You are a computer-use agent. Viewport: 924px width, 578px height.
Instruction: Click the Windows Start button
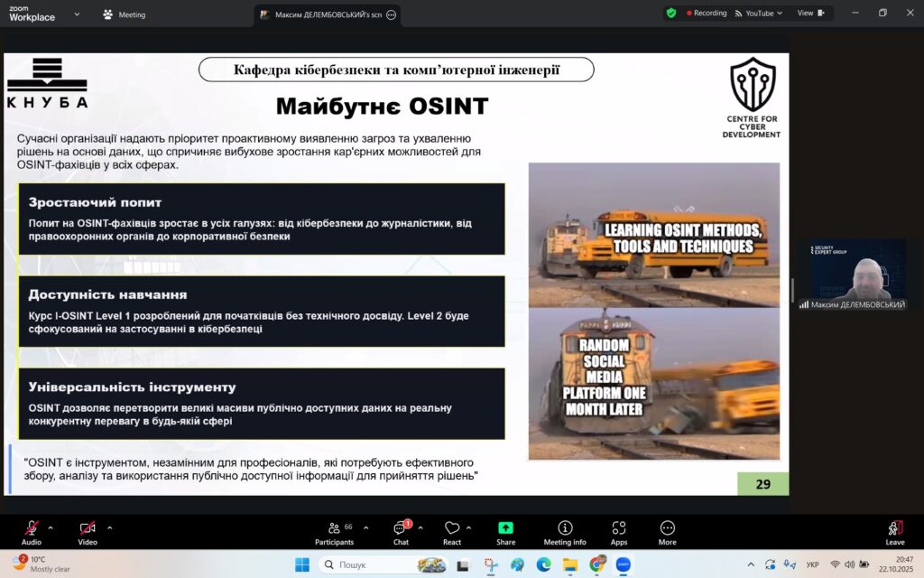[301, 564]
